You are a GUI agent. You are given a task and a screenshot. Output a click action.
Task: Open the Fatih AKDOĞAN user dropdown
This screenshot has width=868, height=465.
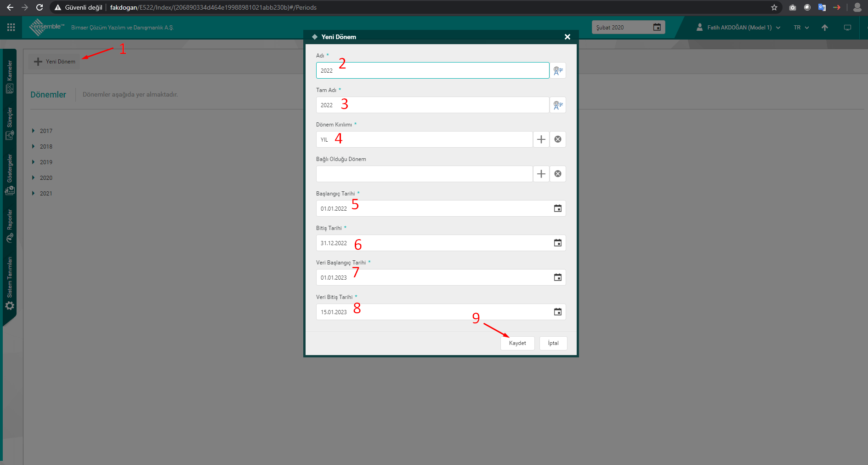[x=739, y=28]
